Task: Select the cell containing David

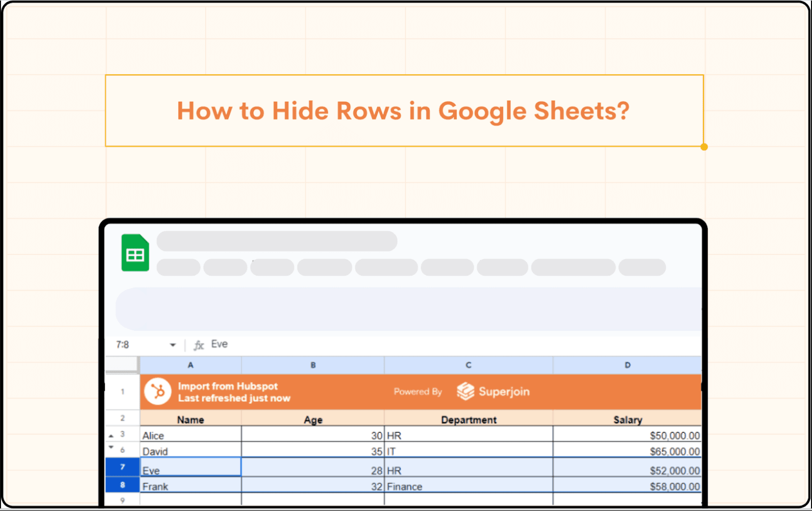Action: coord(191,450)
